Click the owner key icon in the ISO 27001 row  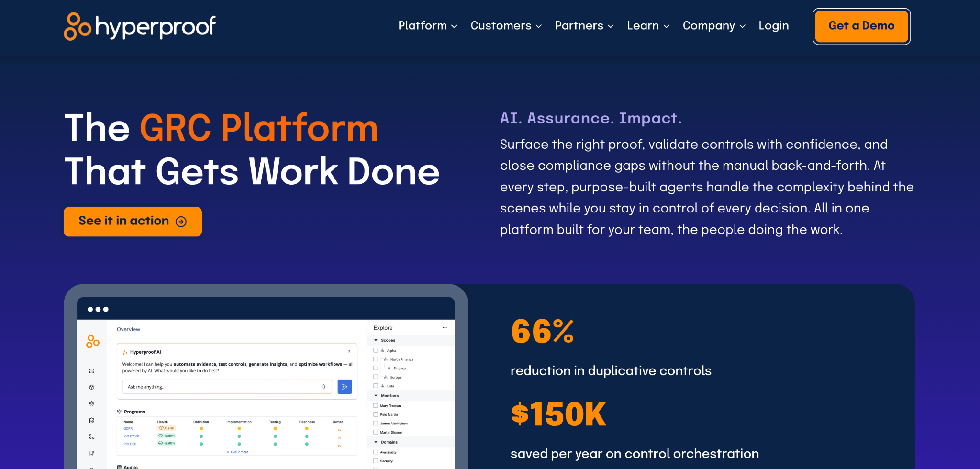point(339,438)
